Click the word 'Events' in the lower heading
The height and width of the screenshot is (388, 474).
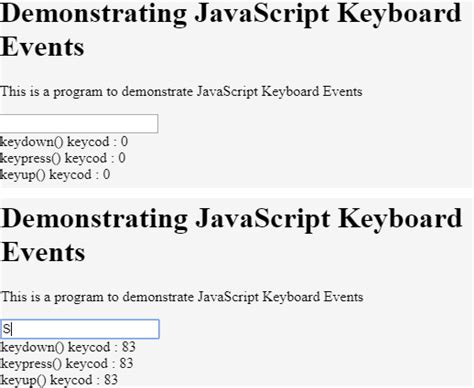[43, 252]
